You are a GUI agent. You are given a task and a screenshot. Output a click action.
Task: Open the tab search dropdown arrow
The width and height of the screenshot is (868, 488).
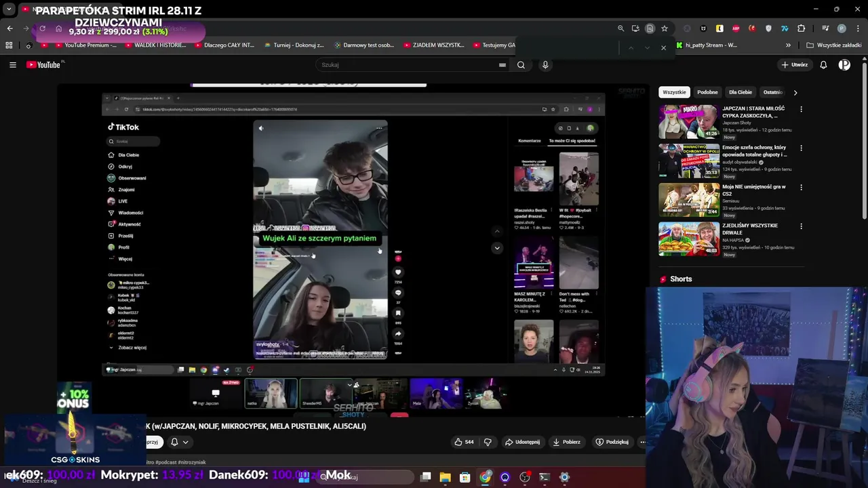[x=9, y=9]
